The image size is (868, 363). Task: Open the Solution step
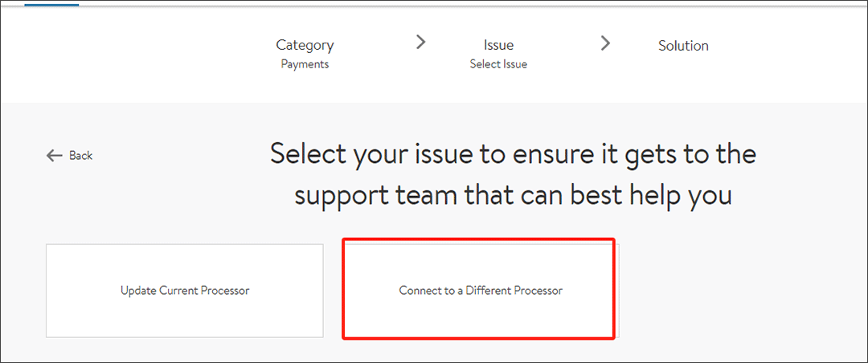(683, 46)
